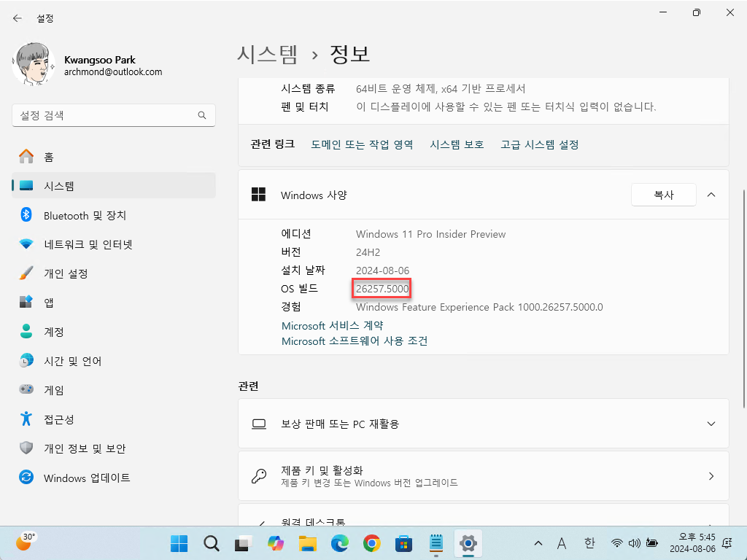Click the 시간 및 언어 globe icon
Image resolution: width=747 pixels, height=560 pixels.
26,360
